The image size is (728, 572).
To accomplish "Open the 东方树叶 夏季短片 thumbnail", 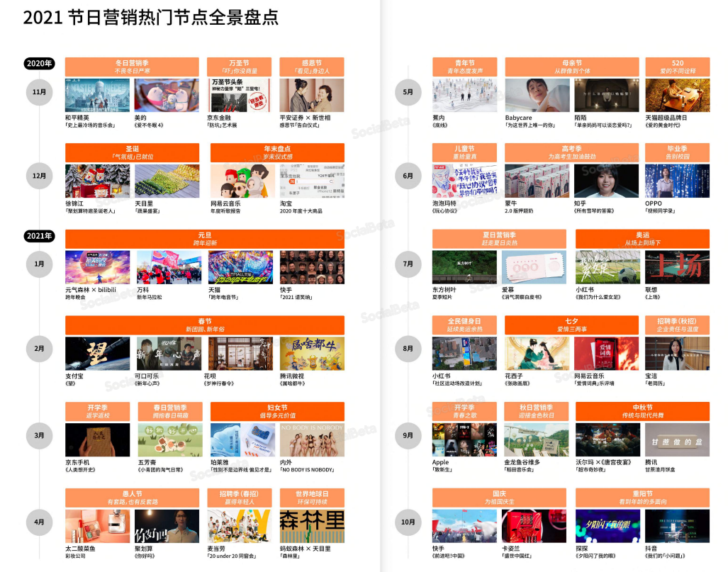I will (465, 267).
